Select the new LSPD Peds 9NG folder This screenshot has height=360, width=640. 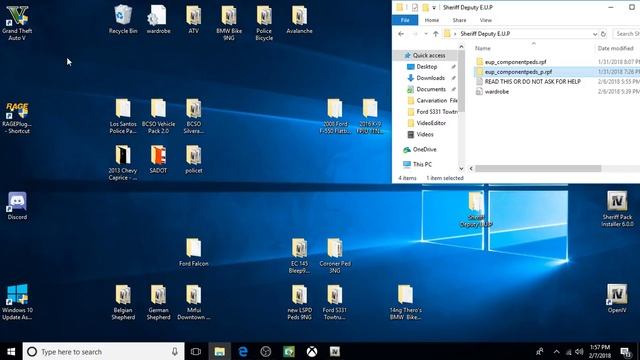(299, 302)
